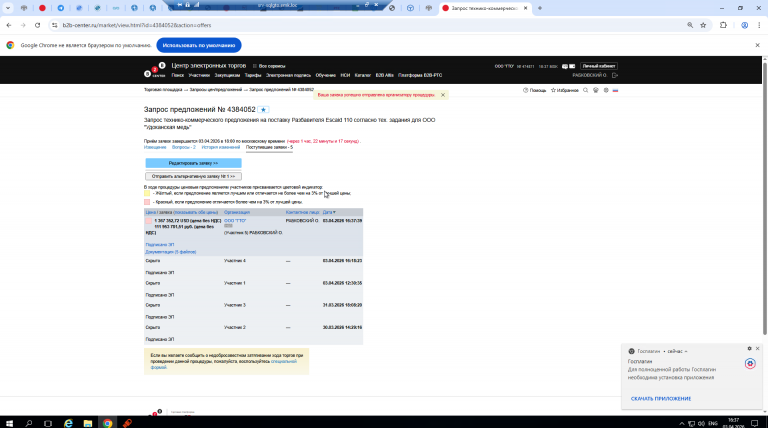Viewport: 768px width, 428px height.
Task: Click 'СКАЧАТЬ ПРИЛОЖЕНИЕ' in Госплагин notification
Action: [x=661, y=399]
